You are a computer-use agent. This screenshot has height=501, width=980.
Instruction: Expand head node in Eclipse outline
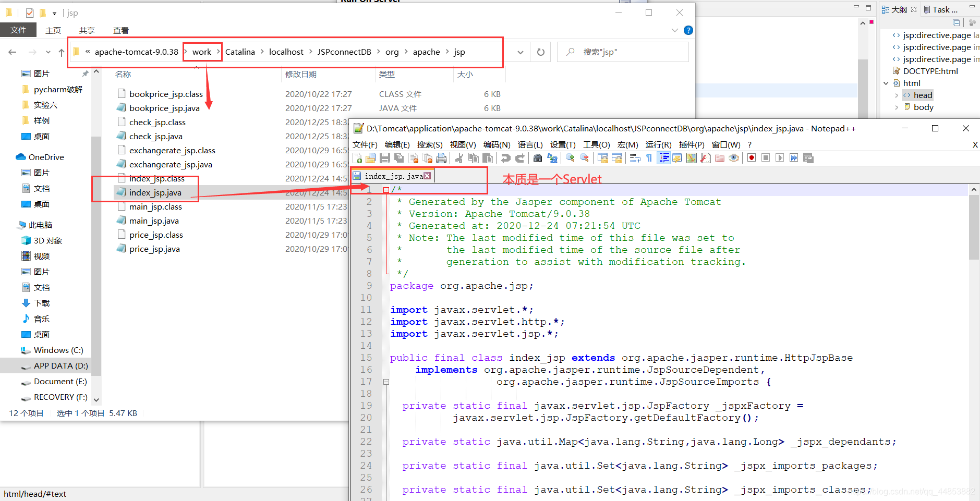897,95
